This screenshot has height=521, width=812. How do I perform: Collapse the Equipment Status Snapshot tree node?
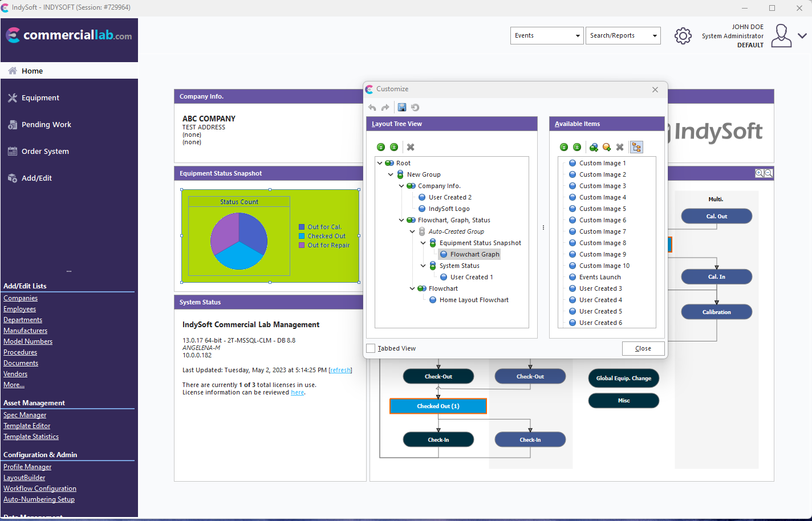pyautogui.click(x=423, y=243)
